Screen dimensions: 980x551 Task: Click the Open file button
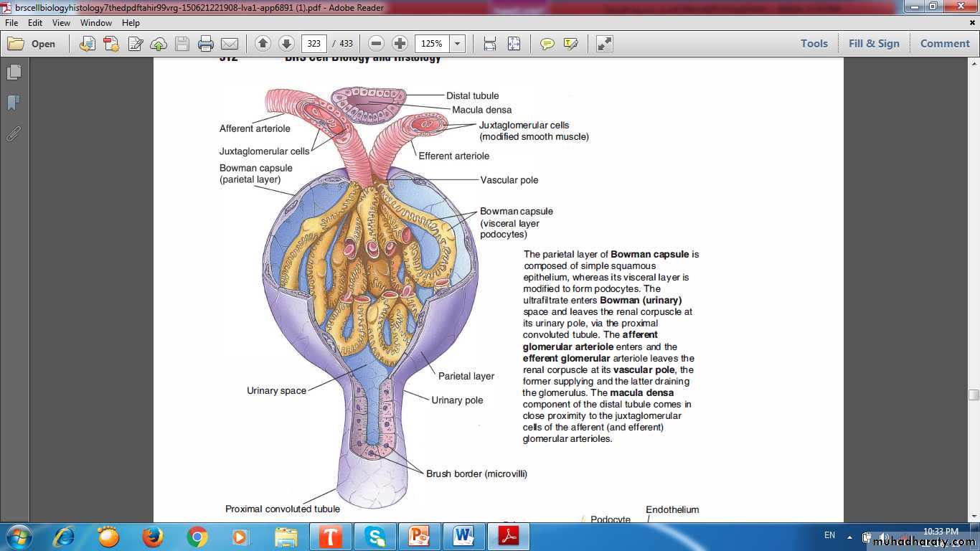[32, 44]
